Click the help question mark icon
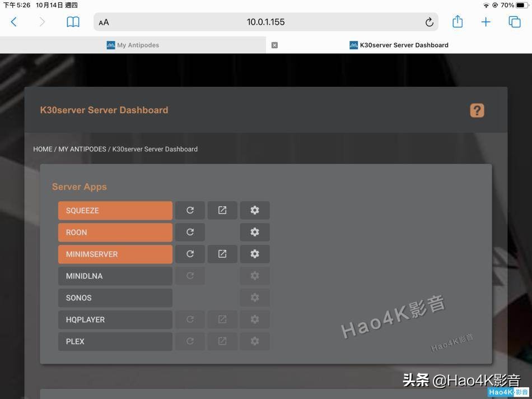532x399 pixels. (477, 110)
